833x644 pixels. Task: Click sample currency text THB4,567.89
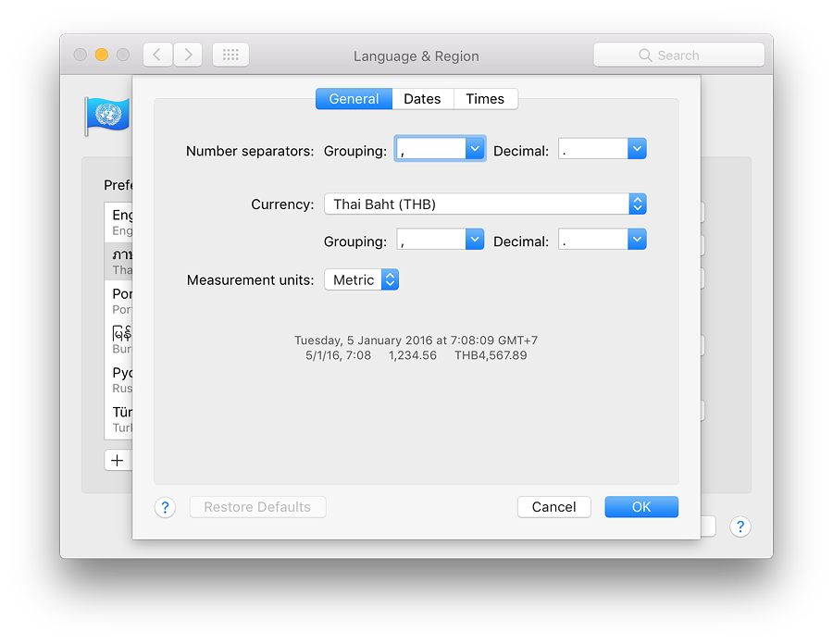click(x=491, y=355)
